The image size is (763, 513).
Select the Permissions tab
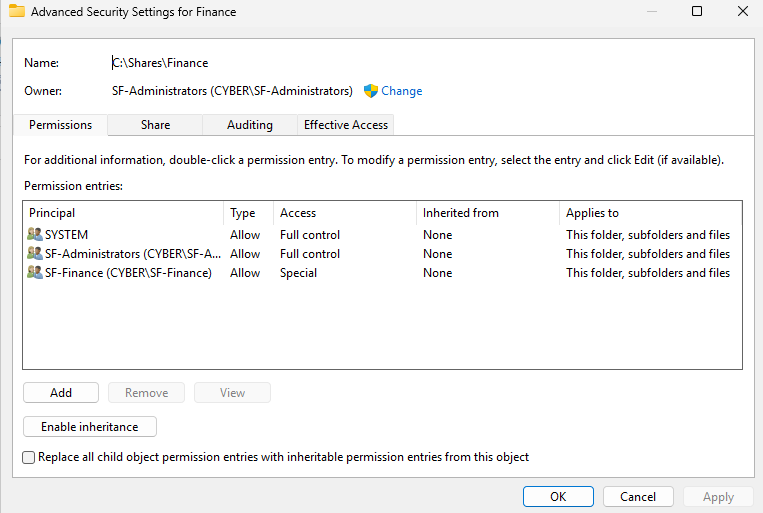(x=60, y=125)
